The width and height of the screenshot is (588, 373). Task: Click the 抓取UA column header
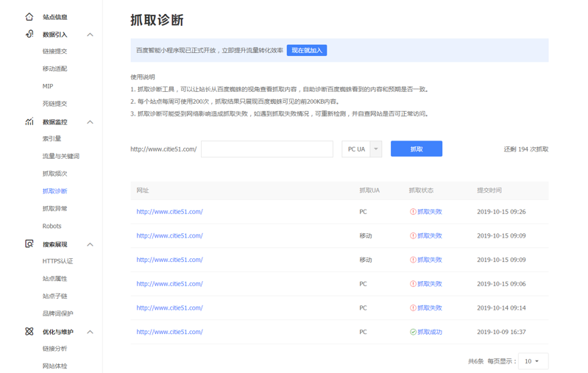[x=369, y=191]
